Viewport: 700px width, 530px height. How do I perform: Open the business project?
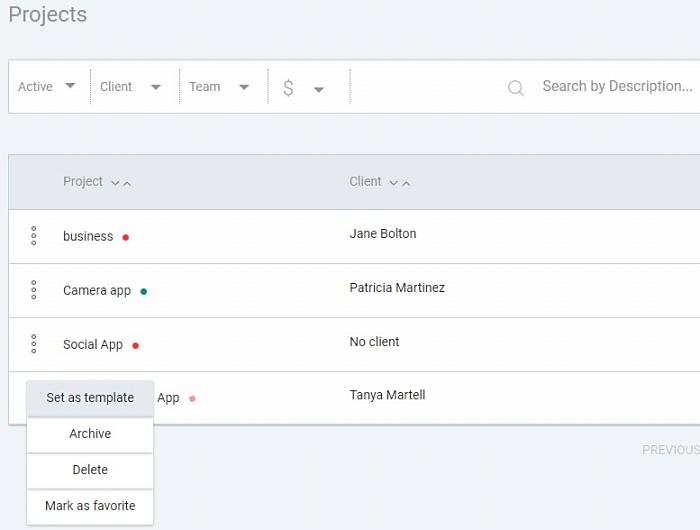coord(88,236)
